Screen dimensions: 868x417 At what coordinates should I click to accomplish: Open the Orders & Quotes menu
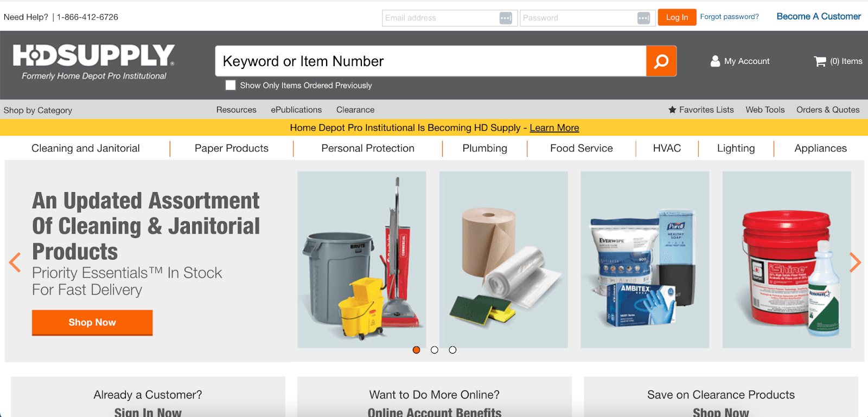(828, 110)
